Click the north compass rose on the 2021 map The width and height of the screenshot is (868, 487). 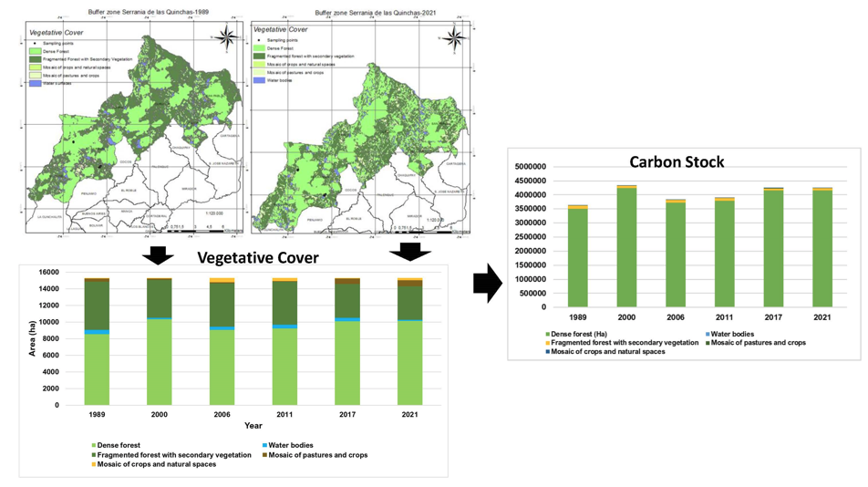coord(455,37)
